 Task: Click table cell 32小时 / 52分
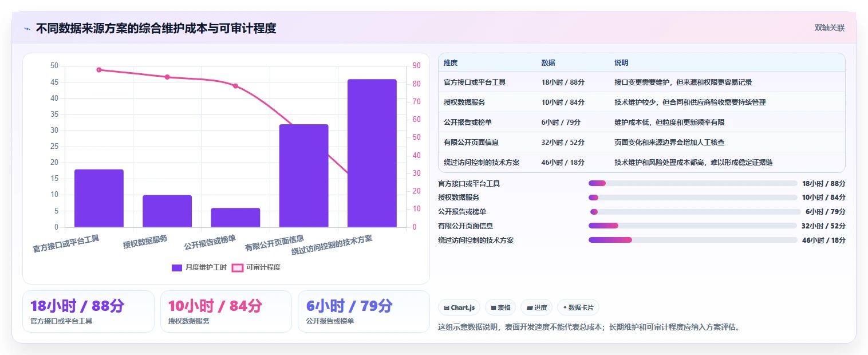(563, 143)
